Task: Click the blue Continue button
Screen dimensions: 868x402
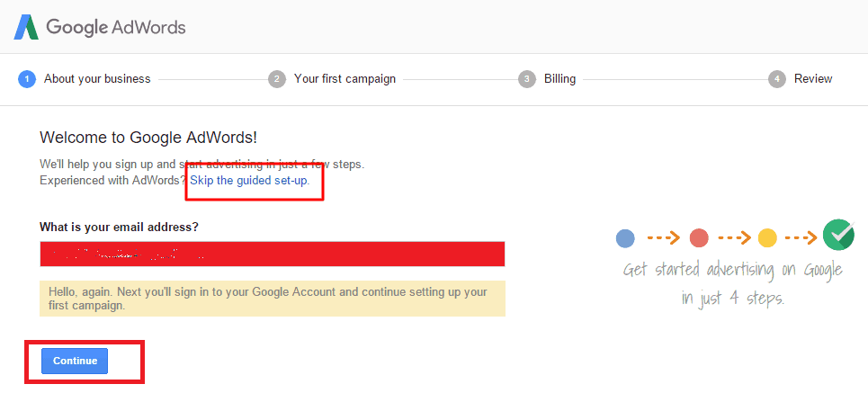Action: tap(75, 361)
